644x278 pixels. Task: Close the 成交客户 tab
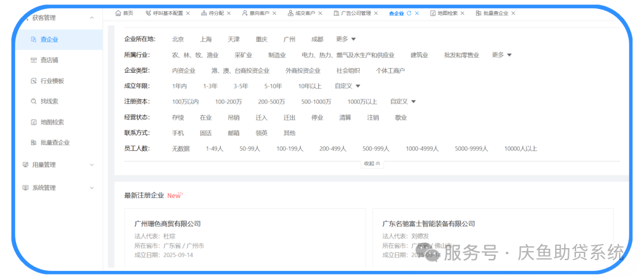coord(320,13)
